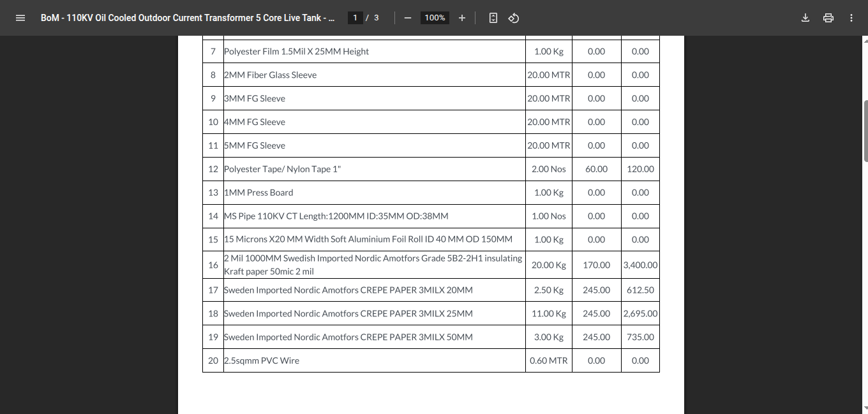Click the fit to page icon
868x414 pixels.
493,18
